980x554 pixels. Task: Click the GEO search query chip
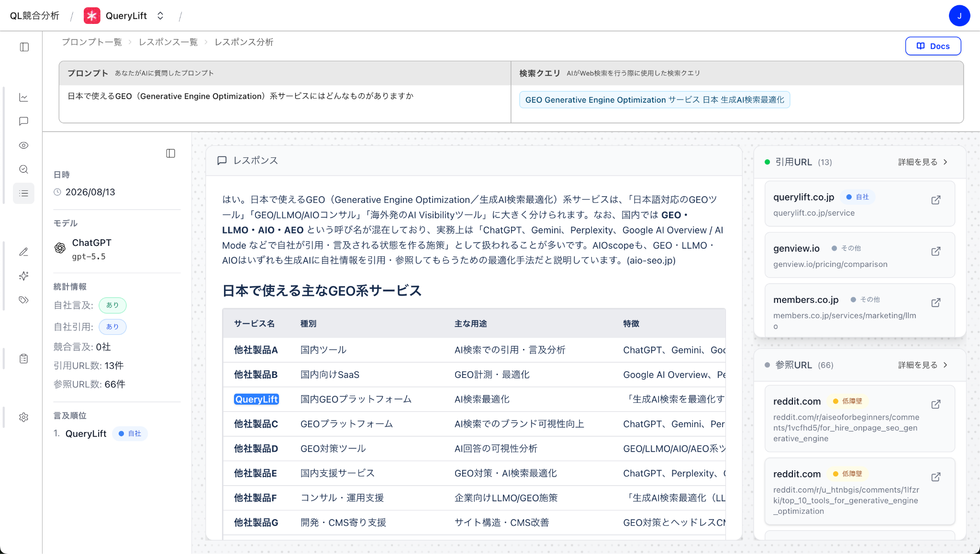654,100
